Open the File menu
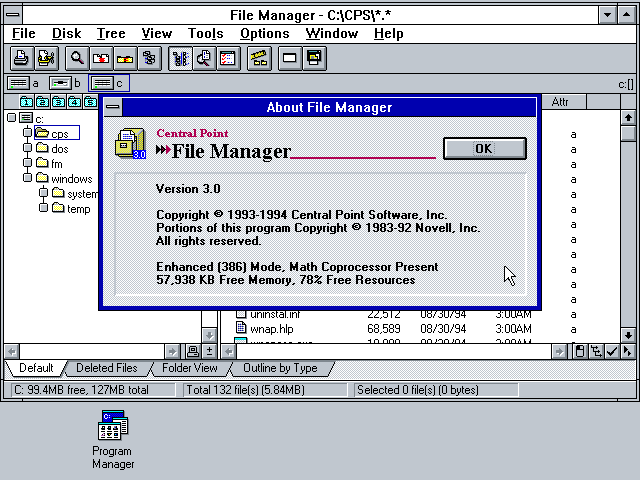640x480 pixels. 24,33
